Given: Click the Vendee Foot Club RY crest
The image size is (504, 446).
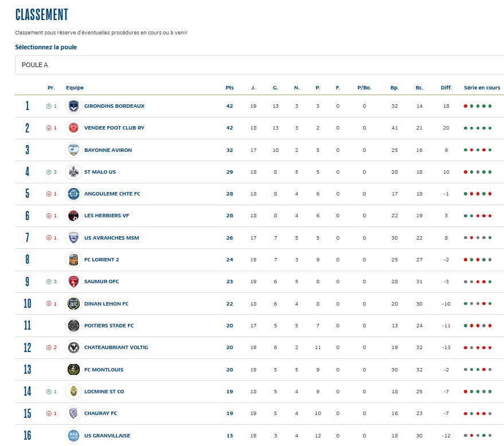Looking at the screenshot, I should 73,128.
